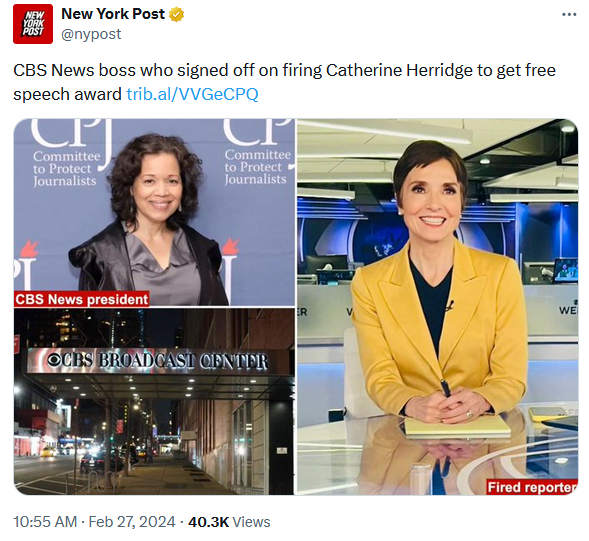This screenshot has width=589, height=541.
Task: Open the CBS News president photo
Action: click(154, 213)
